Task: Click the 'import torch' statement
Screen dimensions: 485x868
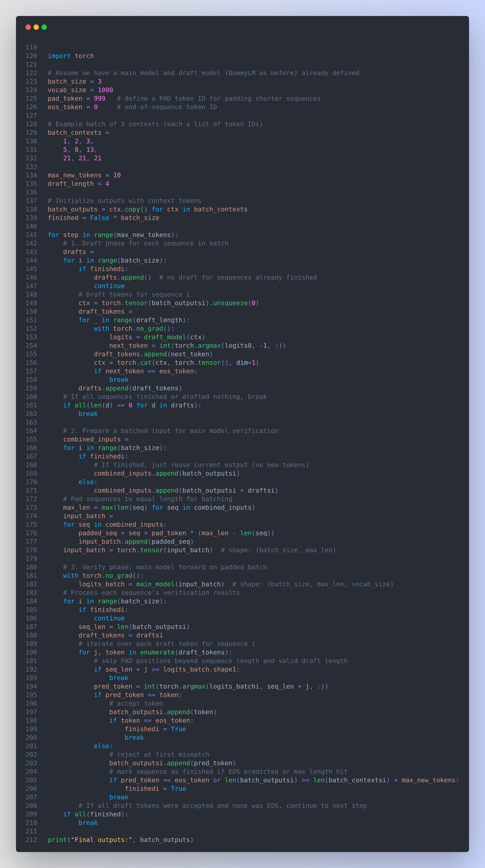Action: [71, 56]
